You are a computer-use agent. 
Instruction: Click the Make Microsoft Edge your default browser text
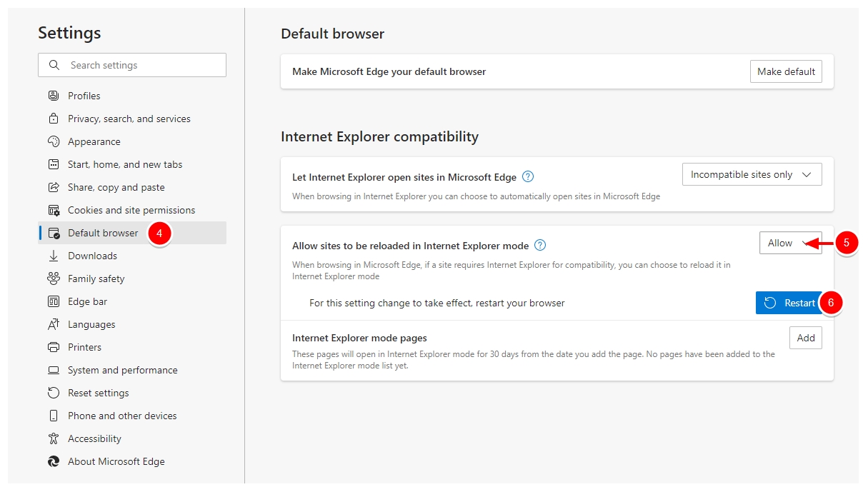point(389,71)
